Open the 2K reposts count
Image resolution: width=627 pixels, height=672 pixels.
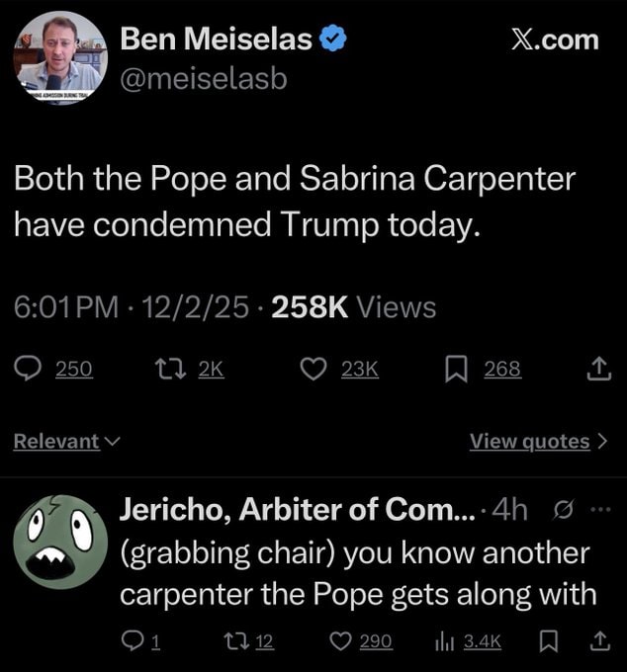pyautogui.click(x=211, y=369)
